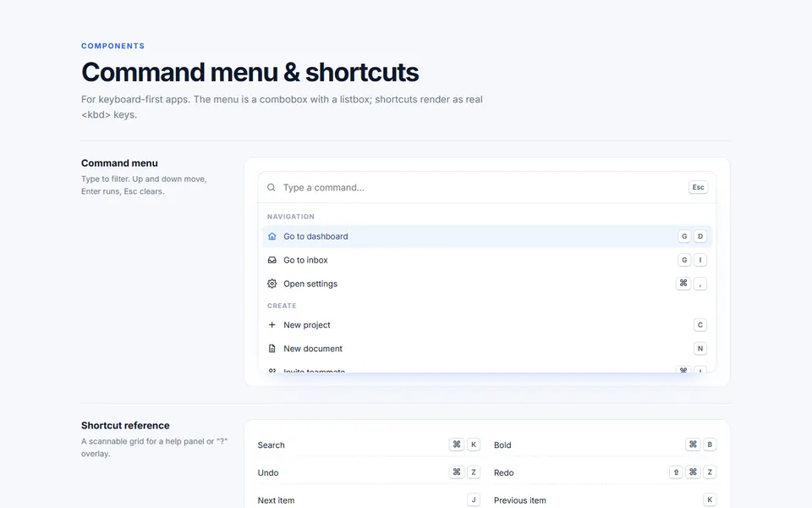Click the comma key in Open settings row
The image size is (812, 508).
(x=700, y=284)
